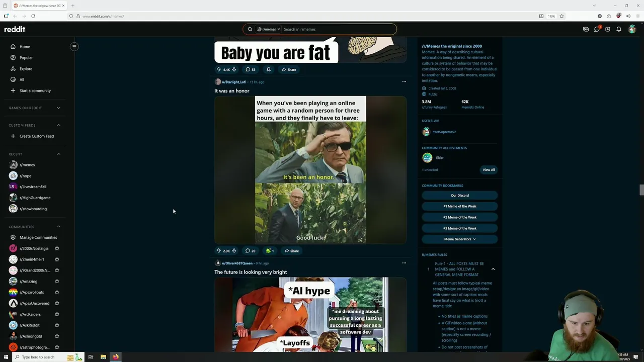Upvote the "It was an honor" post

(218, 251)
